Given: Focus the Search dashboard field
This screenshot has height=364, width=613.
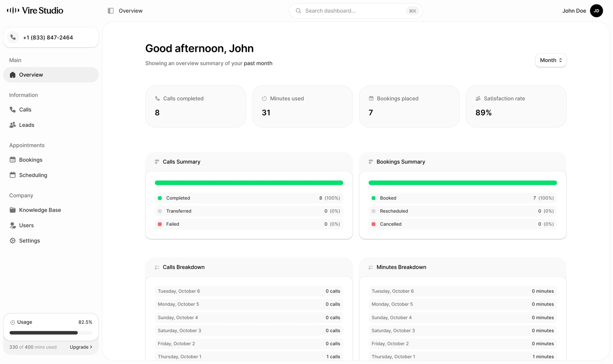Looking at the screenshot, I should click(x=356, y=11).
